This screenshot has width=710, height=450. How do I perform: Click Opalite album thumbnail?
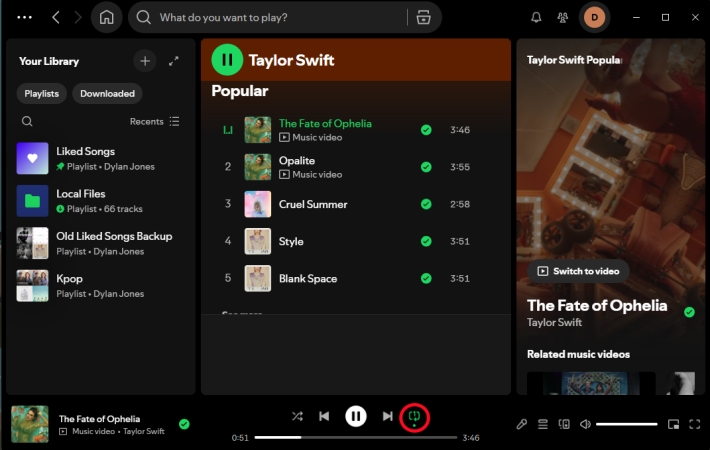click(258, 167)
